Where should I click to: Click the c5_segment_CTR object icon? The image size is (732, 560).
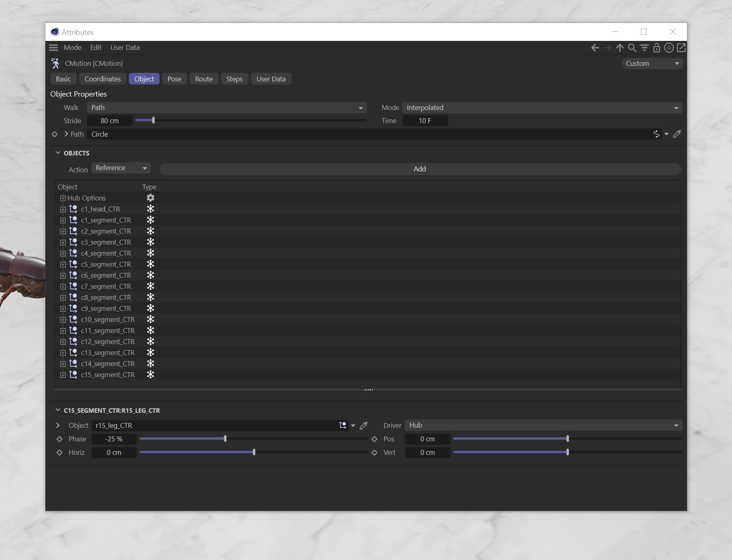73,264
